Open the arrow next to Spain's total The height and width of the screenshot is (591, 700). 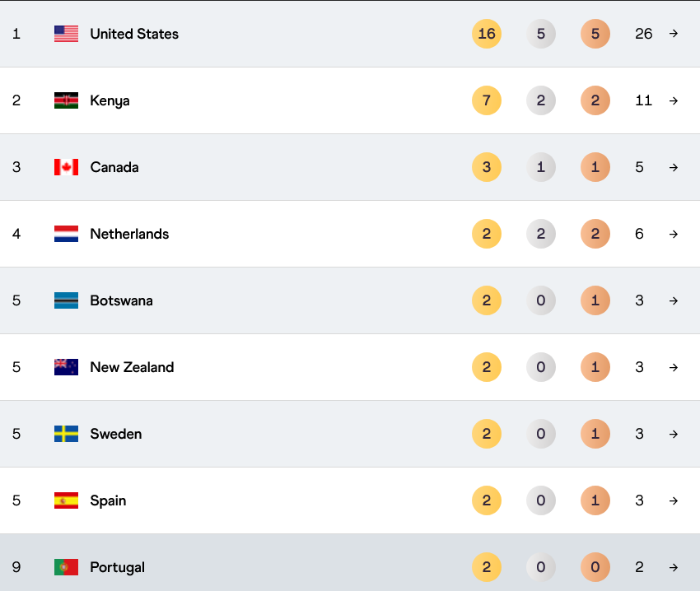point(674,500)
